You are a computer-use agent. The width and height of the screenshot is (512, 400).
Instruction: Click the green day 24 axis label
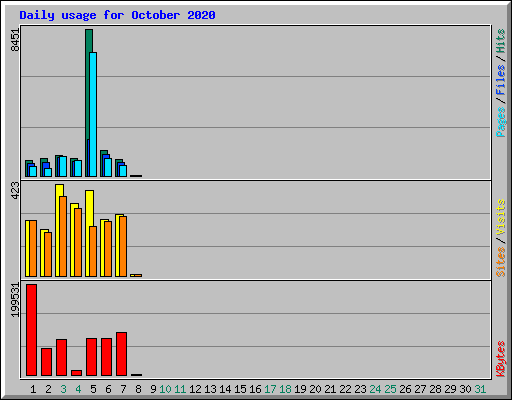[375, 389]
